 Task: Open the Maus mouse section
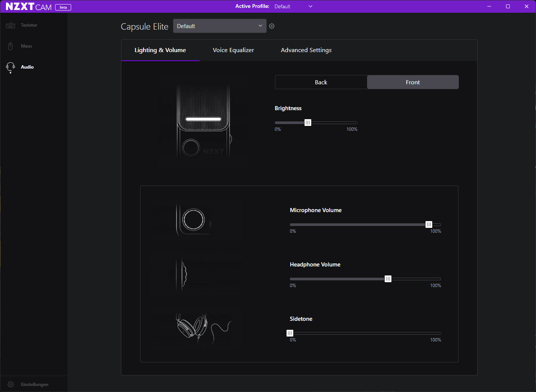(10, 46)
